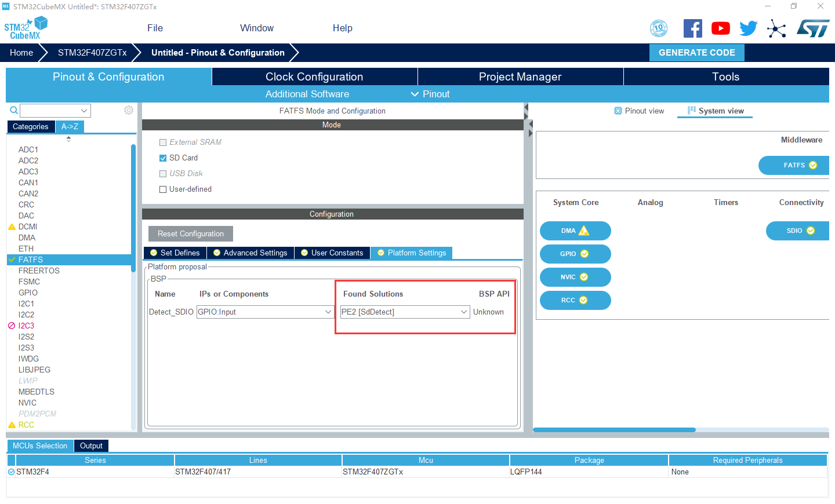Open DMA in System Core
The width and height of the screenshot is (835, 504).
[x=575, y=231]
